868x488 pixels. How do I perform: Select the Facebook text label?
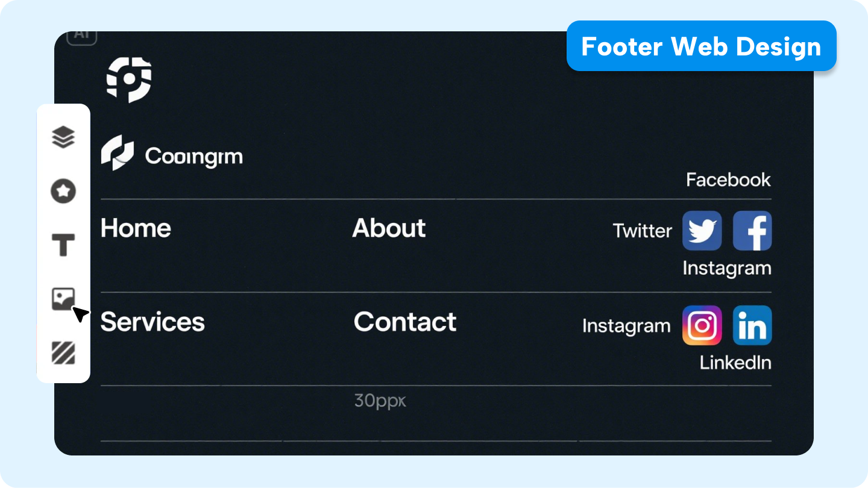pos(728,180)
